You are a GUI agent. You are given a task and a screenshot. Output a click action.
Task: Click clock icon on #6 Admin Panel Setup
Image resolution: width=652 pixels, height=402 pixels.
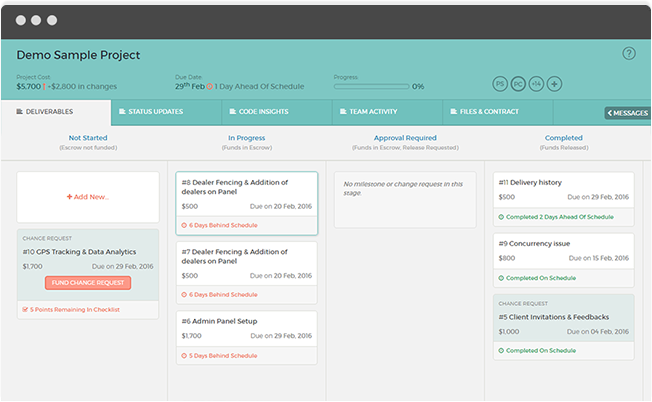tap(184, 356)
